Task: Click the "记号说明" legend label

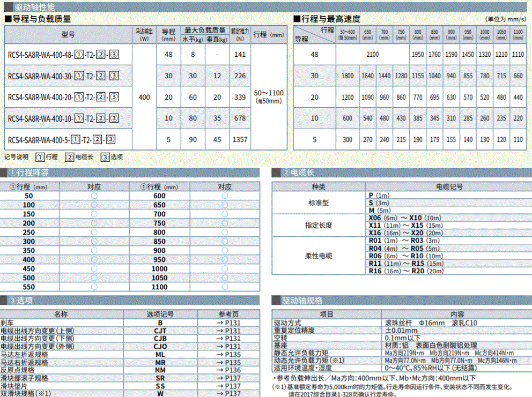Action: pos(16,157)
